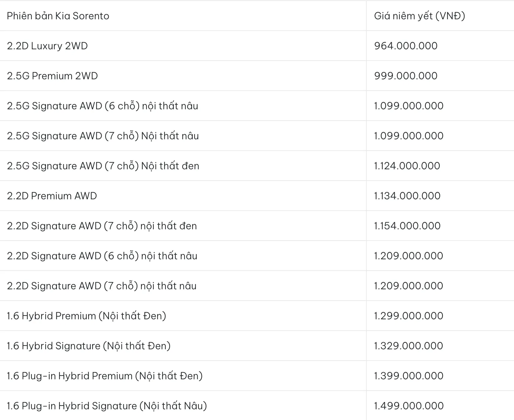Click the price 999.000.000

click(x=406, y=76)
